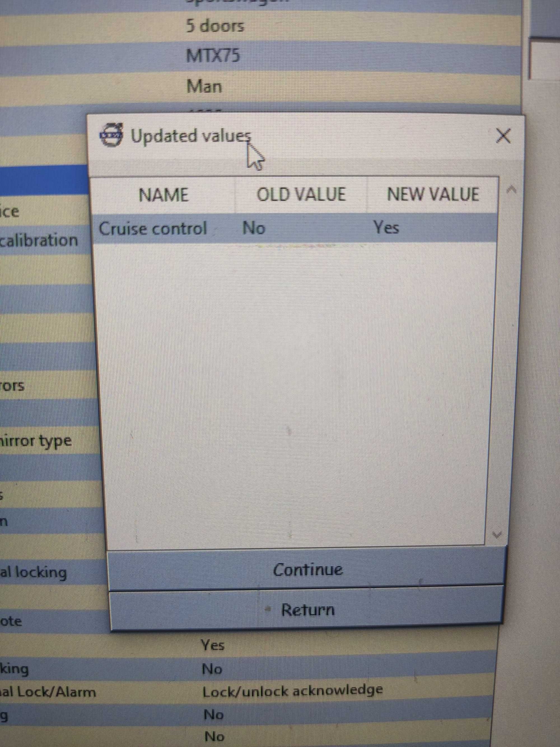Click the scroll up arrow in dialog list
This screenshot has height=747, width=560.
click(x=512, y=190)
